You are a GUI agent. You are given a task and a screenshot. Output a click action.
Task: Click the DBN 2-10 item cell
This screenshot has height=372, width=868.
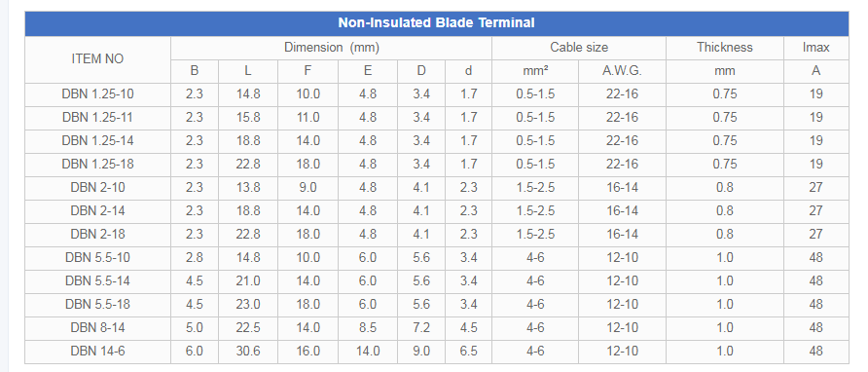tap(97, 187)
